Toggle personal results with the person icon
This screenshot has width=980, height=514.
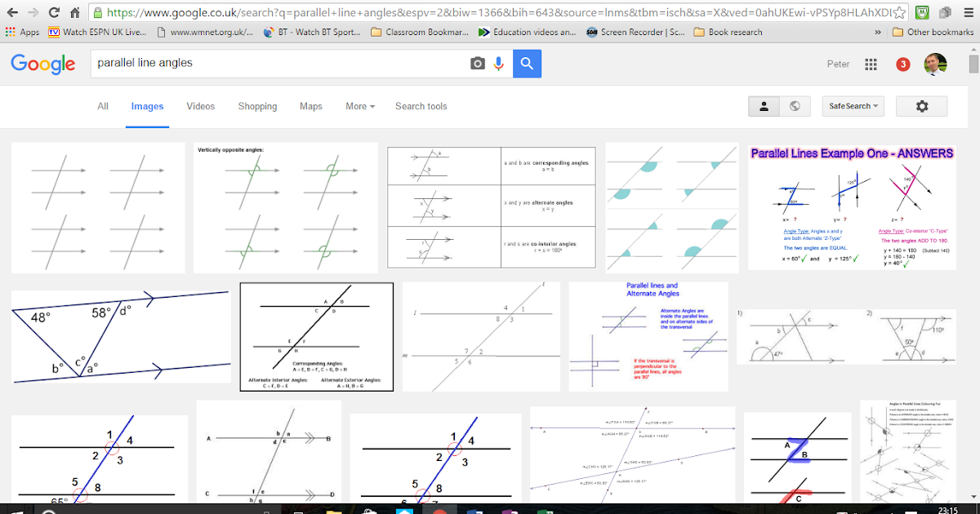pyautogui.click(x=764, y=106)
